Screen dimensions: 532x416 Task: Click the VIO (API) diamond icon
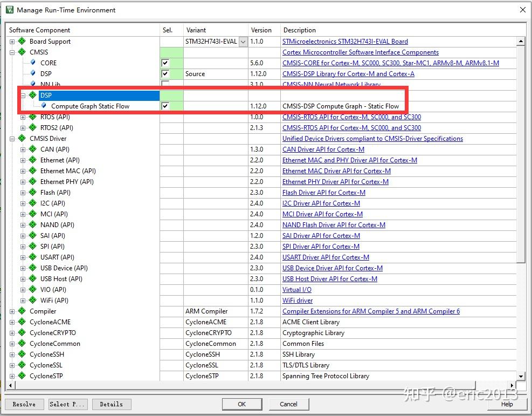tap(33, 289)
